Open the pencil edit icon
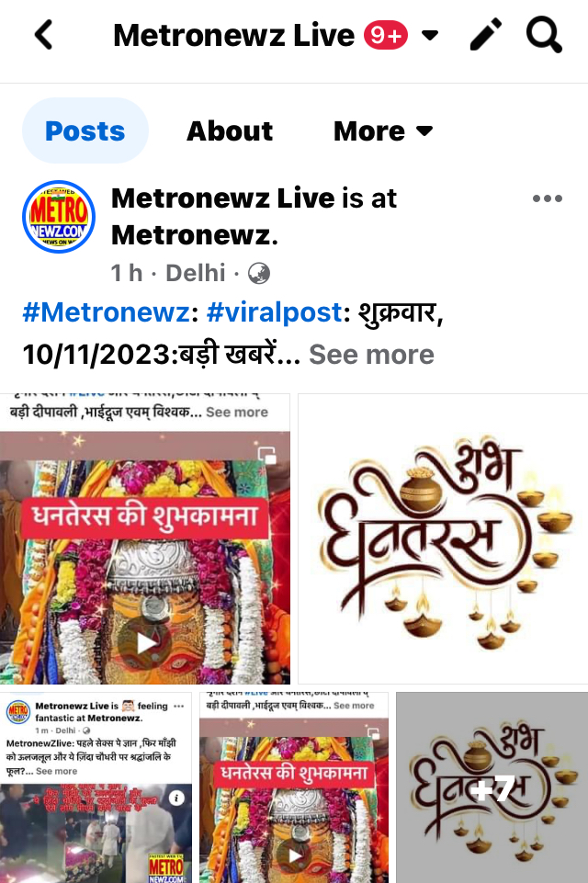This screenshot has height=883, width=588. (x=486, y=35)
